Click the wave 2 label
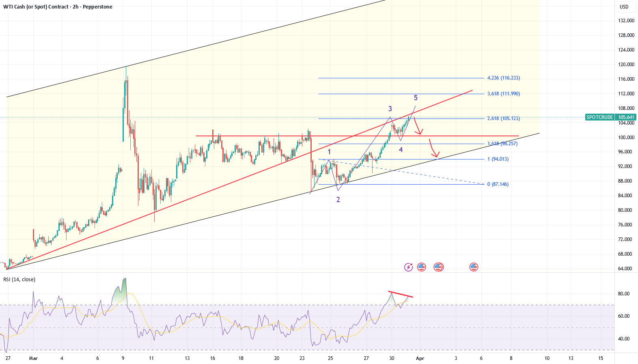The height and width of the screenshot is (364, 638). click(x=338, y=200)
